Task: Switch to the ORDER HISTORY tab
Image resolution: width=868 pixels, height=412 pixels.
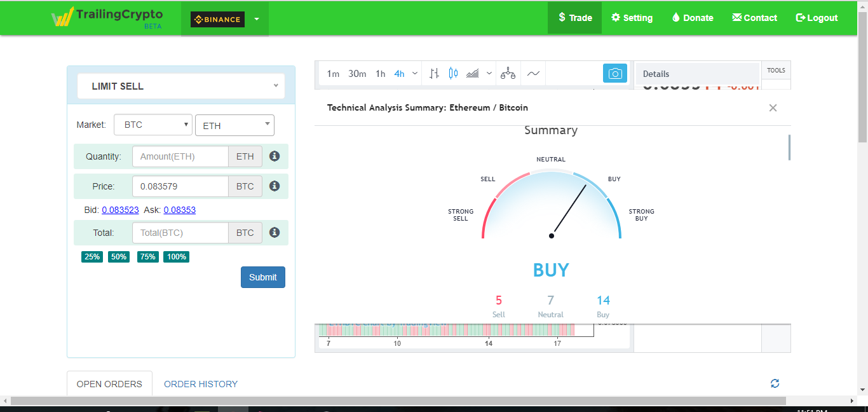Action: click(x=201, y=384)
